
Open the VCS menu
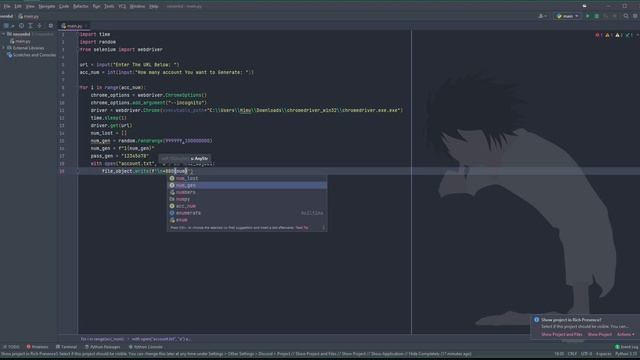click(122, 6)
